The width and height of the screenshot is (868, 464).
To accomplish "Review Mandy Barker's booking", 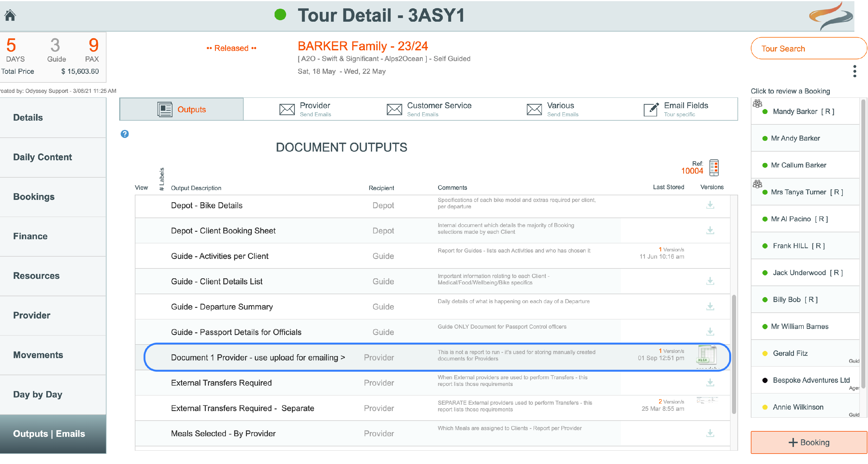I will coord(805,112).
